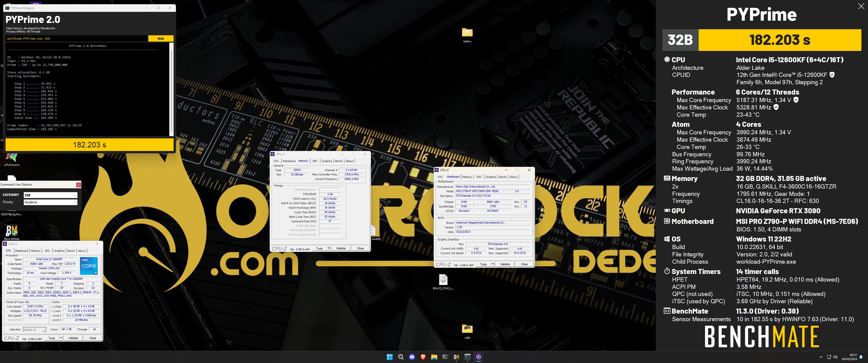Open the Terminal icon in the taskbar
The image size is (868, 363).
(445, 357)
